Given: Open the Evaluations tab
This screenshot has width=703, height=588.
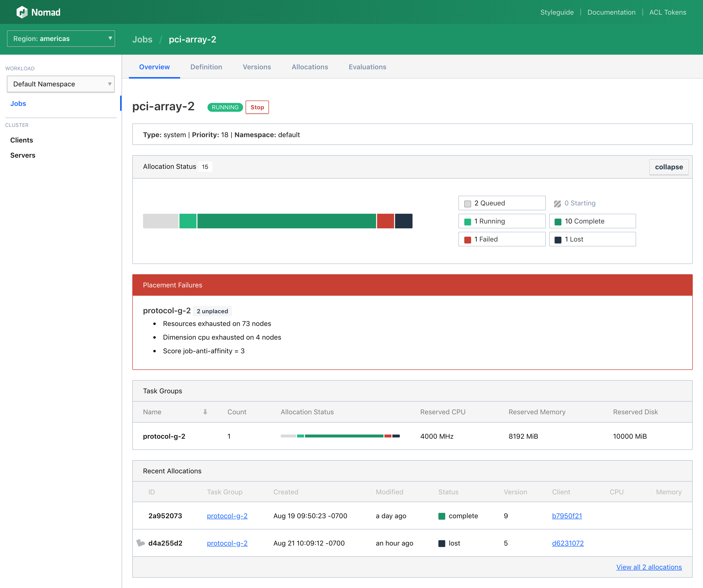Looking at the screenshot, I should (367, 67).
